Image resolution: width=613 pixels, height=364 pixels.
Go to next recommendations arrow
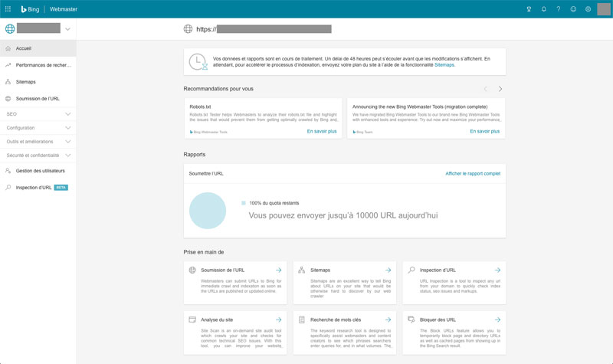click(500, 89)
